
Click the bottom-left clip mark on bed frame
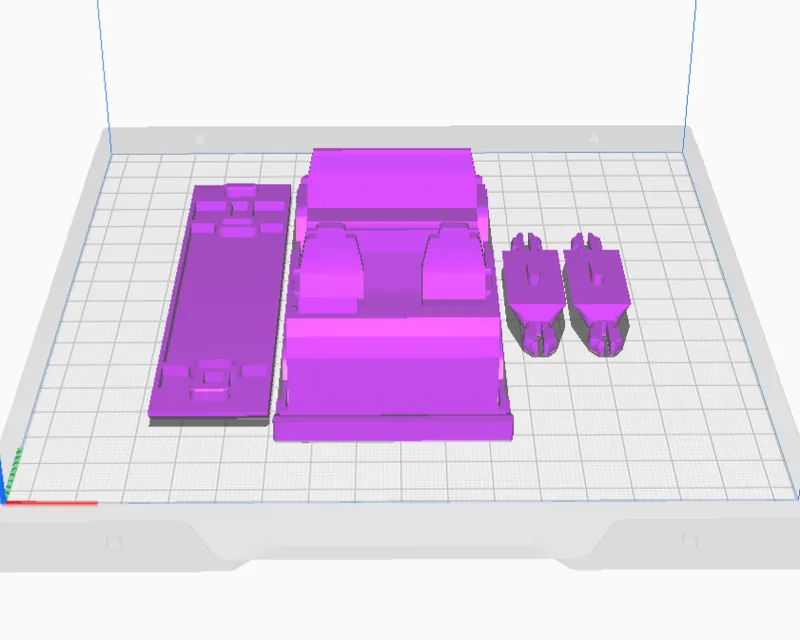point(113,542)
